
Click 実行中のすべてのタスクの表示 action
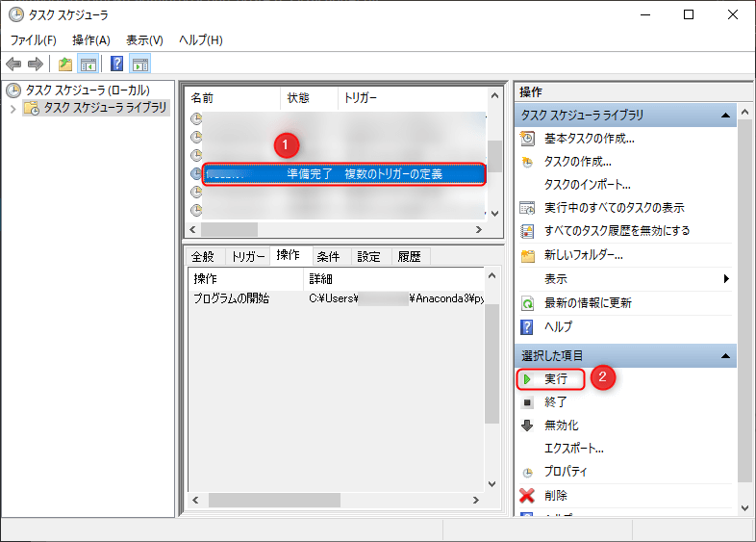(x=615, y=208)
